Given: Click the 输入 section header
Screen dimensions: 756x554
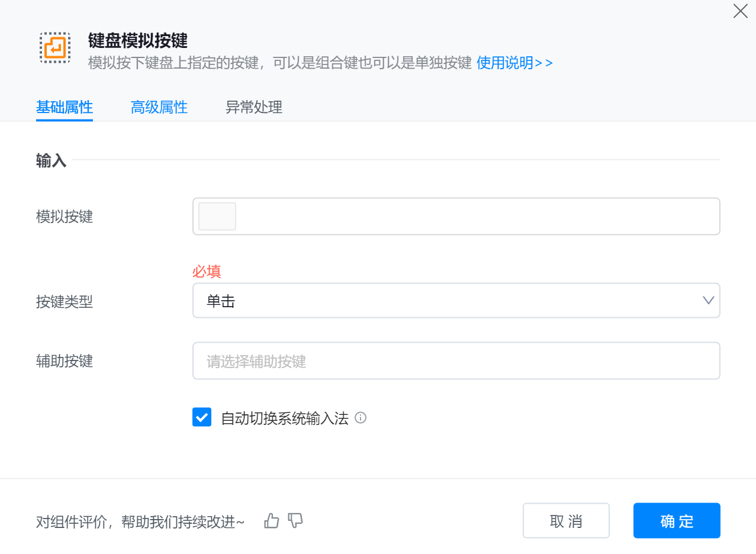Looking at the screenshot, I should pyautogui.click(x=52, y=160).
